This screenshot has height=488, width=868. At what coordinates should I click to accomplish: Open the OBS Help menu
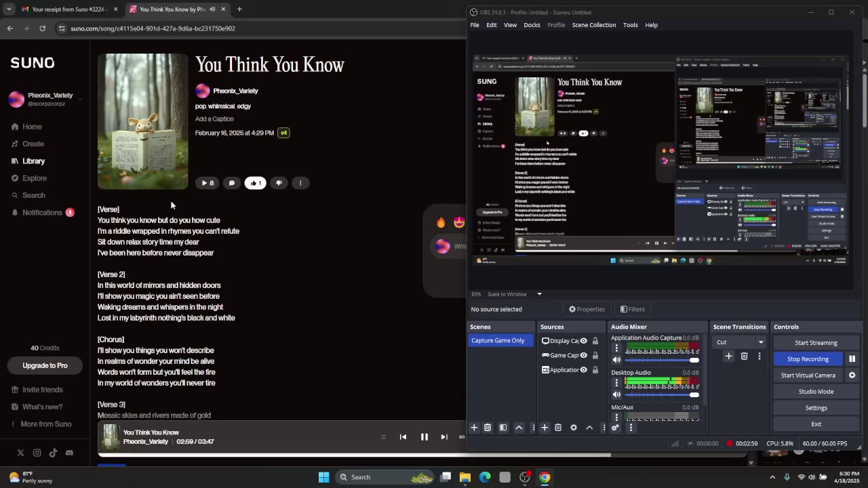651,25
